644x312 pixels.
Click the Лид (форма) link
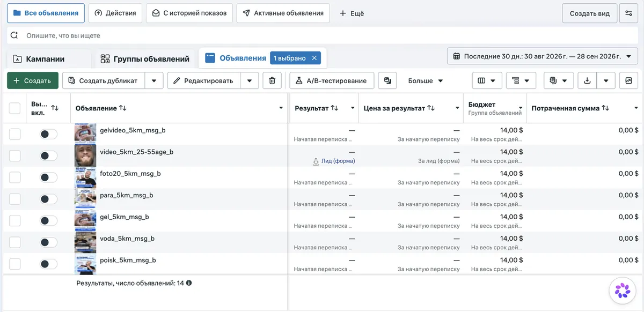[338, 161]
